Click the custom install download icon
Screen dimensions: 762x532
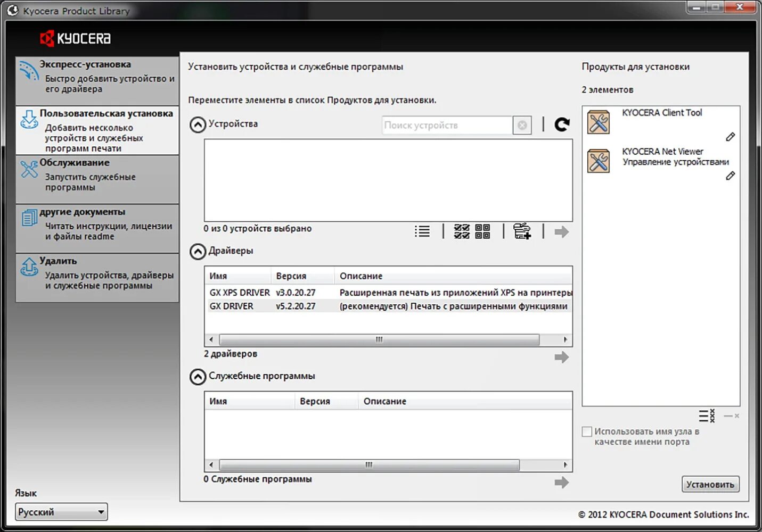coord(29,119)
